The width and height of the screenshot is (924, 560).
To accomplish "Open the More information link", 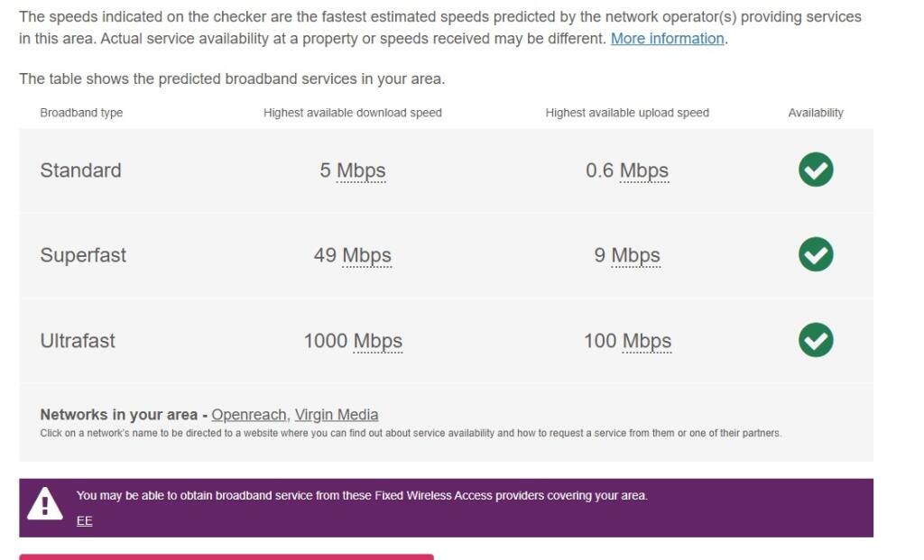I will point(667,39).
